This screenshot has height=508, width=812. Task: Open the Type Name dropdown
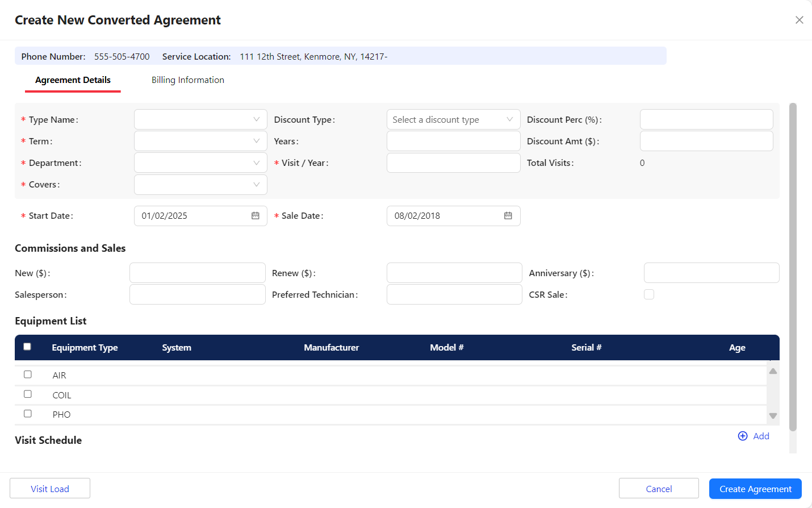[200, 119]
